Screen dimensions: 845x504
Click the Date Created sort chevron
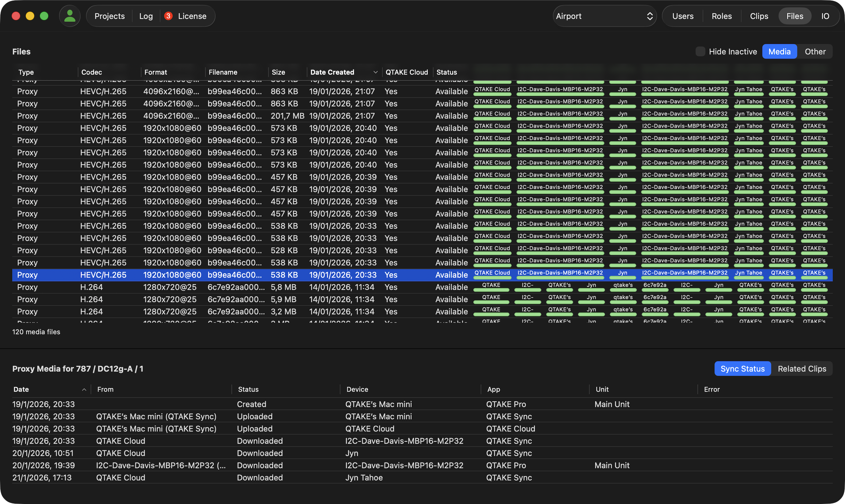(x=375, y=72)
